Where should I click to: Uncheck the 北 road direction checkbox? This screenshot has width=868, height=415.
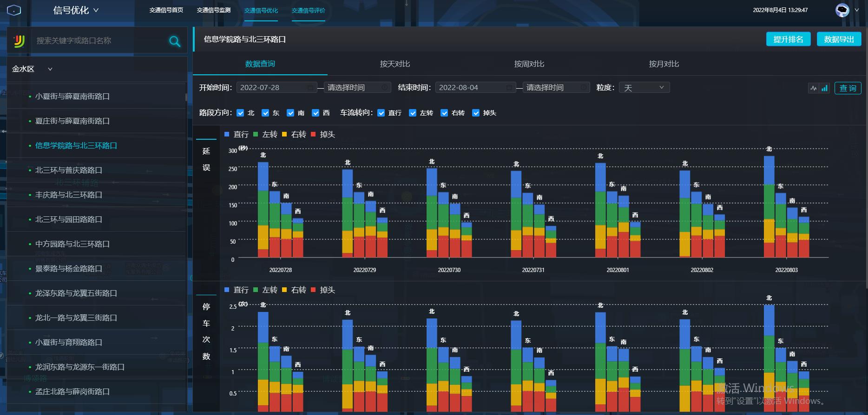click(x=240, y=113)
